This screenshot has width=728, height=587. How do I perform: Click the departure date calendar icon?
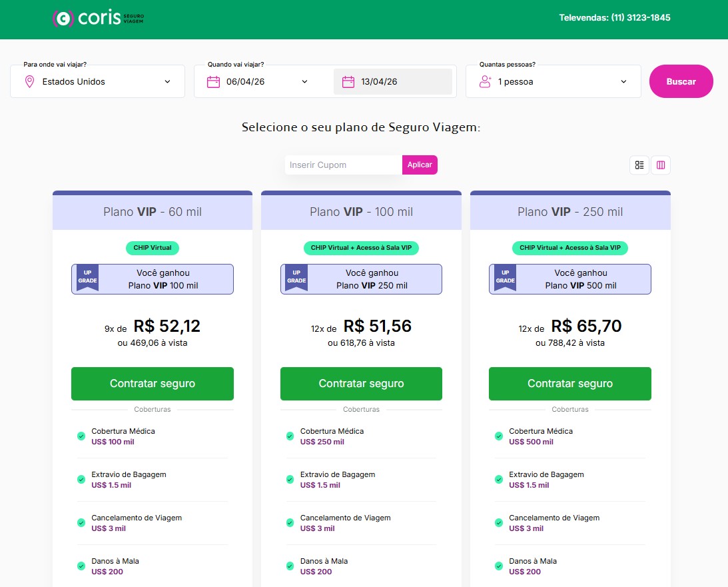[213, 82]
